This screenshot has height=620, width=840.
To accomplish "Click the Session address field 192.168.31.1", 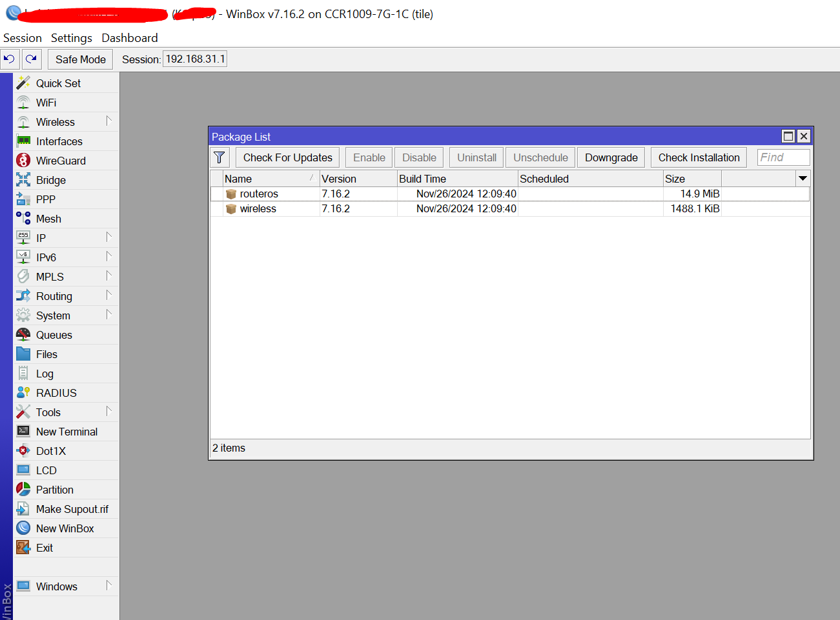I will coord(195,59).
